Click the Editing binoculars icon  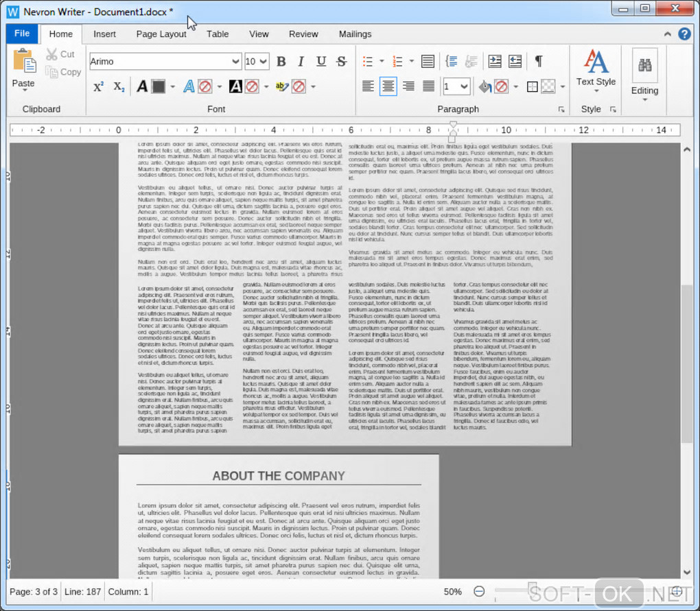(x=644, y=65)
